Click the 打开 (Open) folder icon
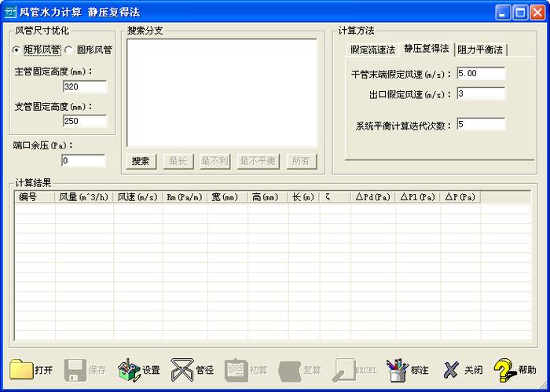 (x=22, y=369)
